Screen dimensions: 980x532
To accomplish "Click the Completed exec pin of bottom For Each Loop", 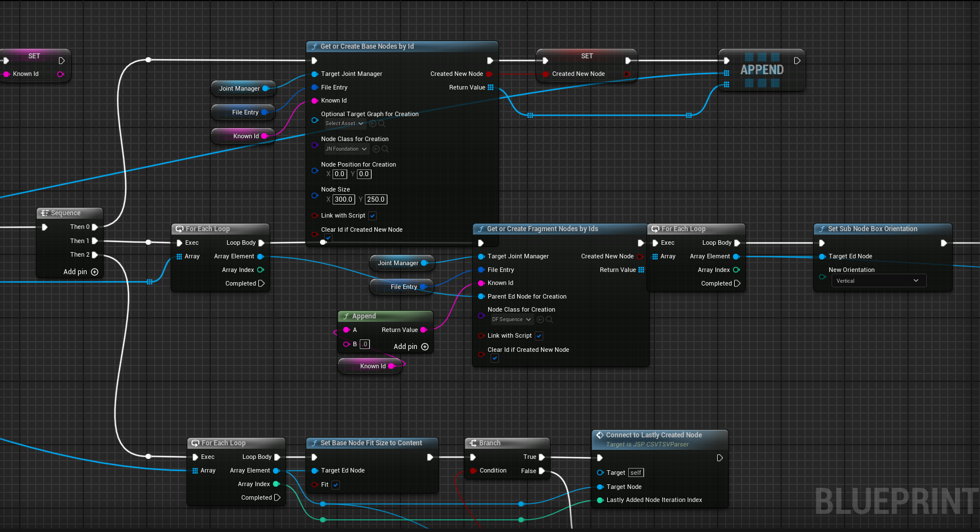I will 278,497.
